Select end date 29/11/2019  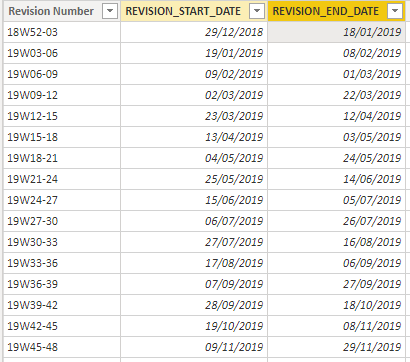point(336,347)
